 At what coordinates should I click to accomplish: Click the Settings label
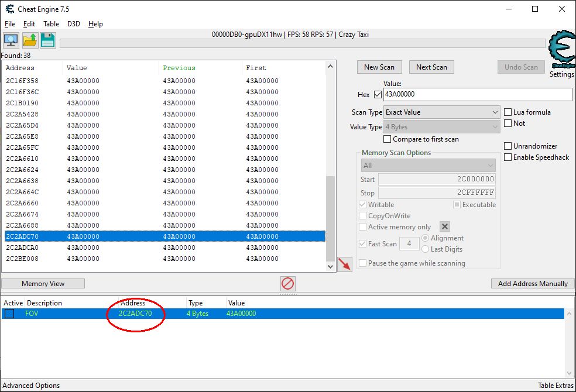coord(562,74)
